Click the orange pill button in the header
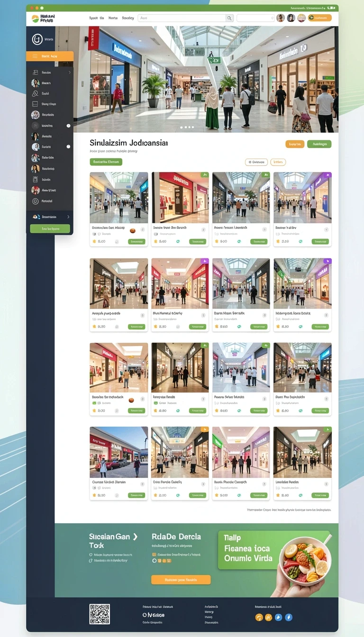 point(319,18)
